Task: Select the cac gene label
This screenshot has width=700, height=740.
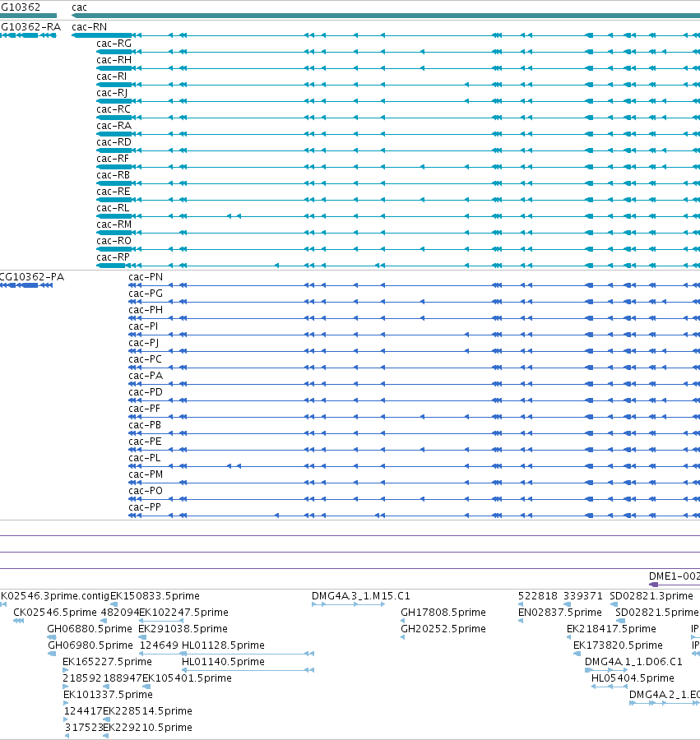Action: tap(79, 7)
